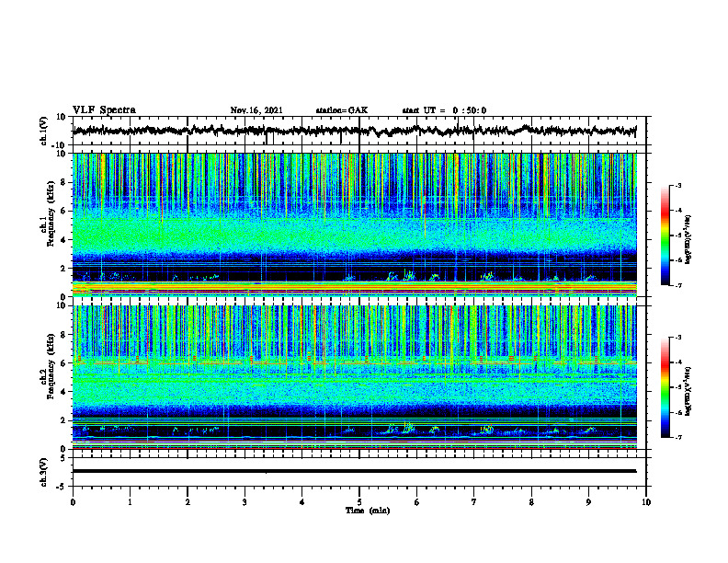Click the time axis tick label "2"
728x563 pixels.
(x=188, y=502)
